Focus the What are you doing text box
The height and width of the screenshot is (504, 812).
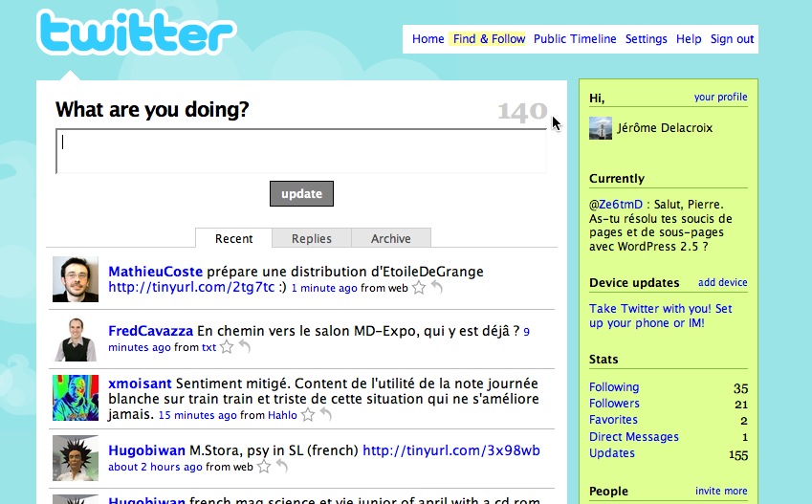[301, 151]
